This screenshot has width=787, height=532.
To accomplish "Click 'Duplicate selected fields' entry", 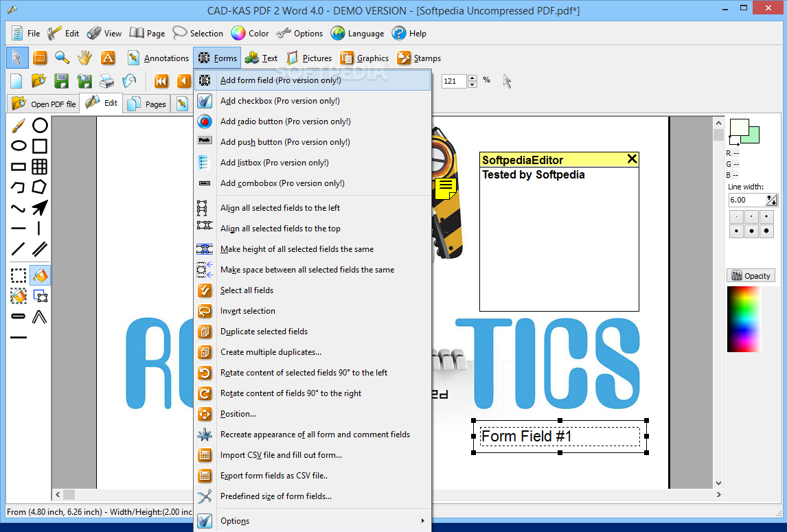I will point(312,332).
